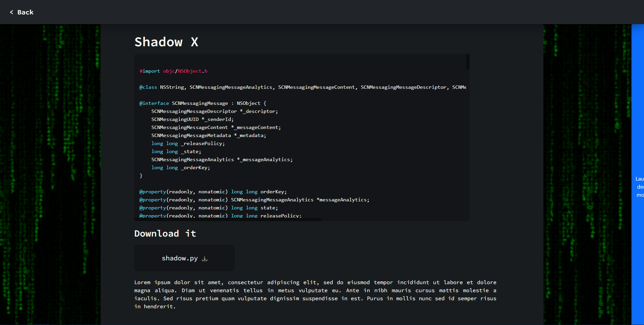Click the Shadow X heading
The width and height of the screenshot is (644, 325).
pyautogui.click(x=166, y=42)
